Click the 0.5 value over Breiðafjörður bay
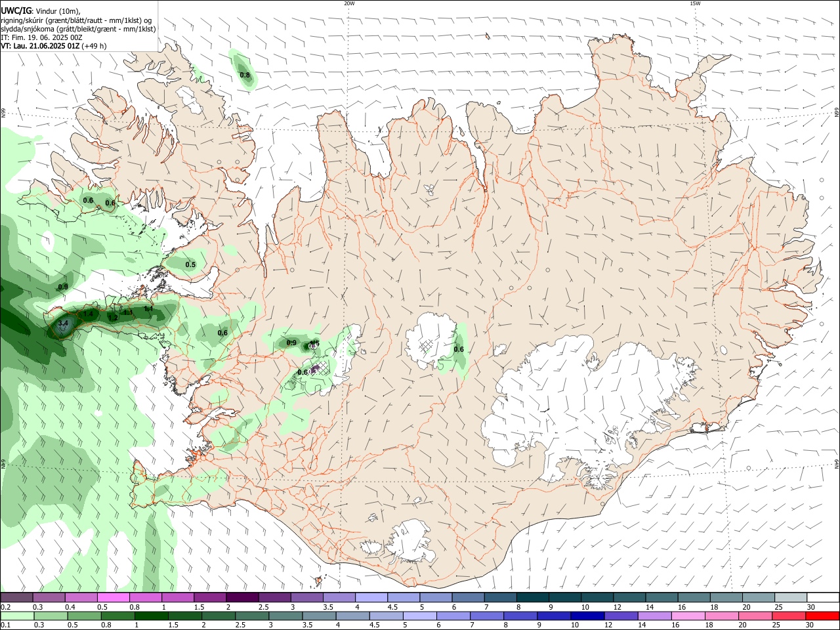The image size is (840, 630). pyautogui.click(x=190, y=265)
